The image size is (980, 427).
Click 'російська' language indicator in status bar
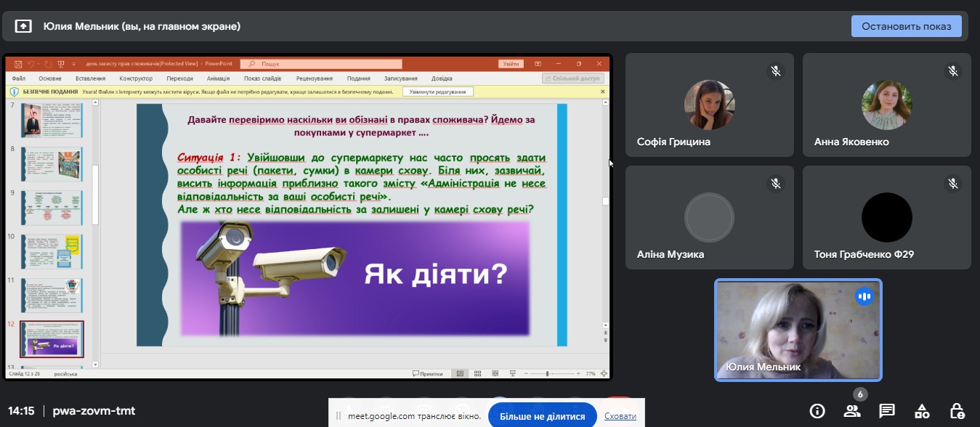coord(65,374)
